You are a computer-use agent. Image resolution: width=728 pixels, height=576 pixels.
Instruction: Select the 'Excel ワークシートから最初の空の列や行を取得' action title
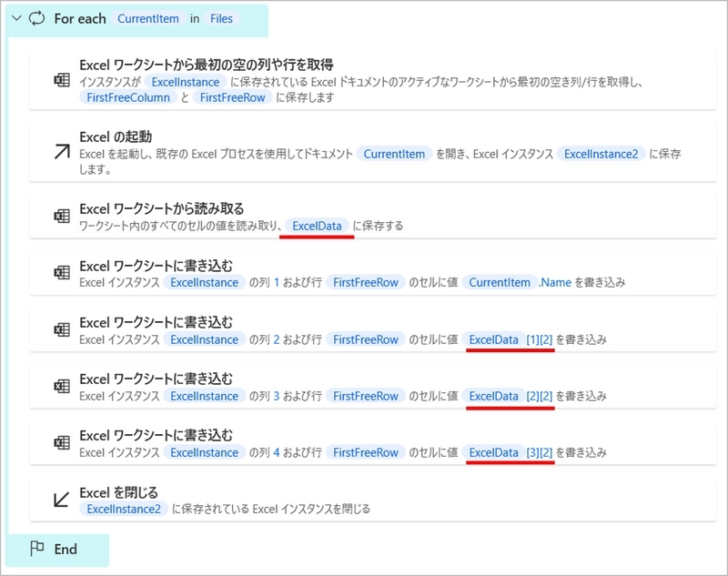207,65
